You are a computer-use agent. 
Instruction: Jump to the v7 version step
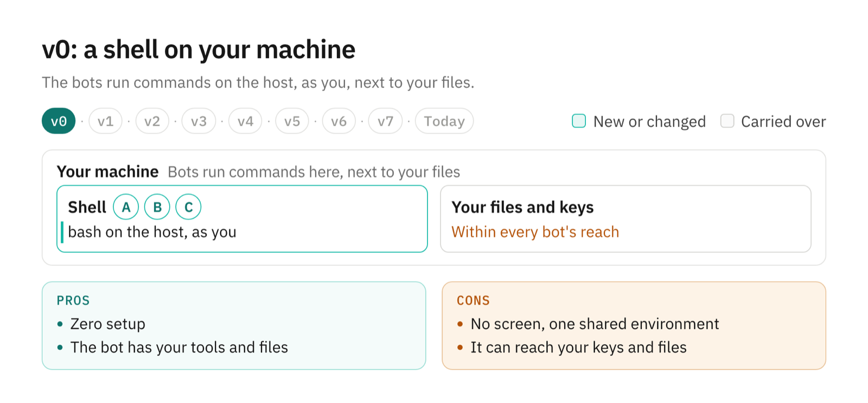pyautogui.click(x=385, y=121)
